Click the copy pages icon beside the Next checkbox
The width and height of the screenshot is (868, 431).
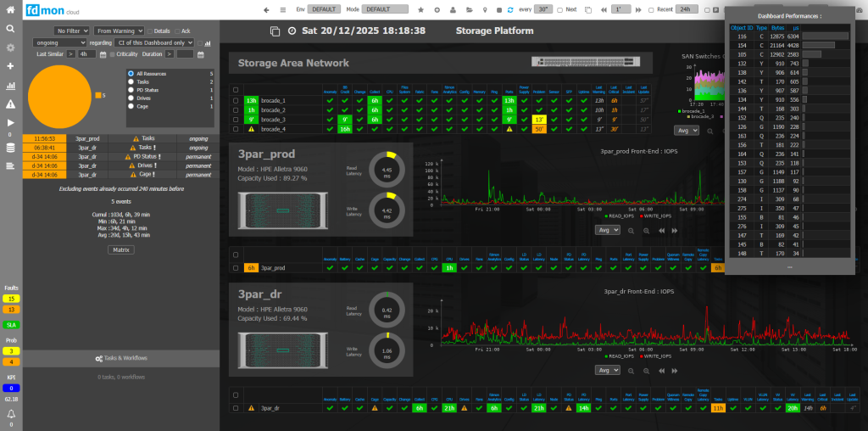pyautogui.click(x=588, y=9)
